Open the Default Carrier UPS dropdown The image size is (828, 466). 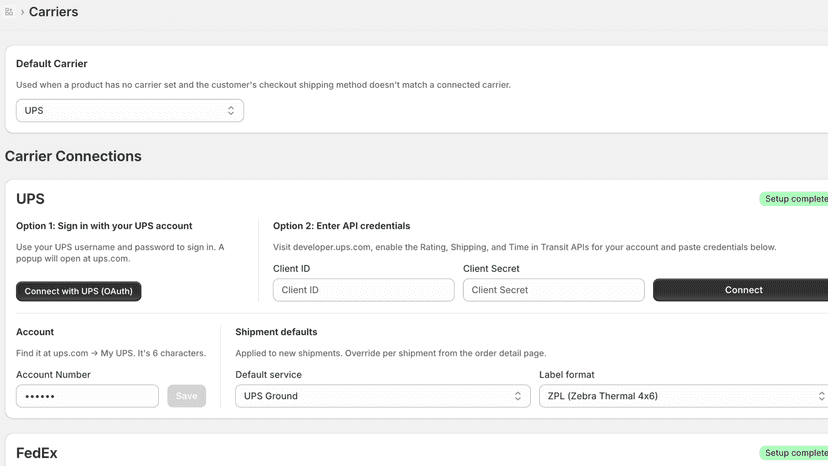pyautogui.click(x=130, y=110)
